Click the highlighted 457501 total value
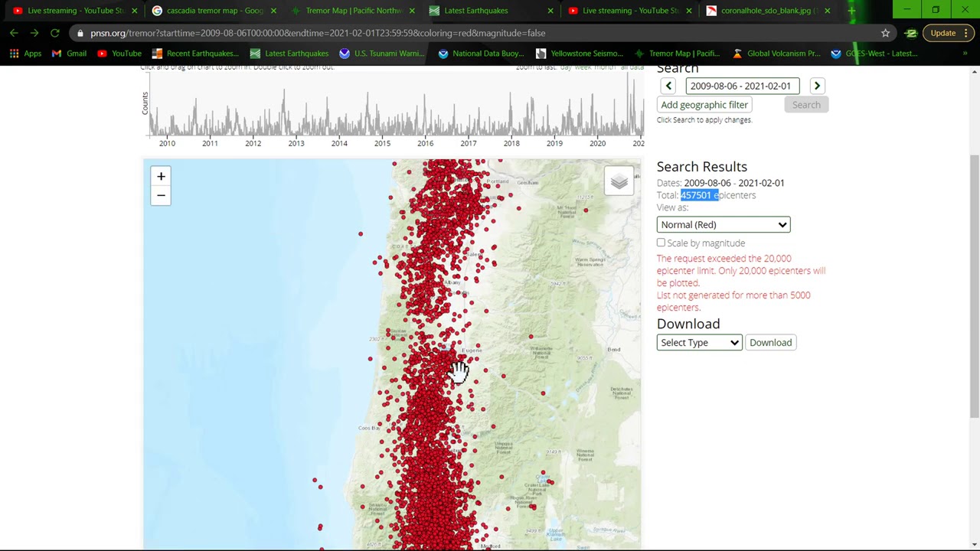This screenshot has width=980, height=551. (696, 195)
